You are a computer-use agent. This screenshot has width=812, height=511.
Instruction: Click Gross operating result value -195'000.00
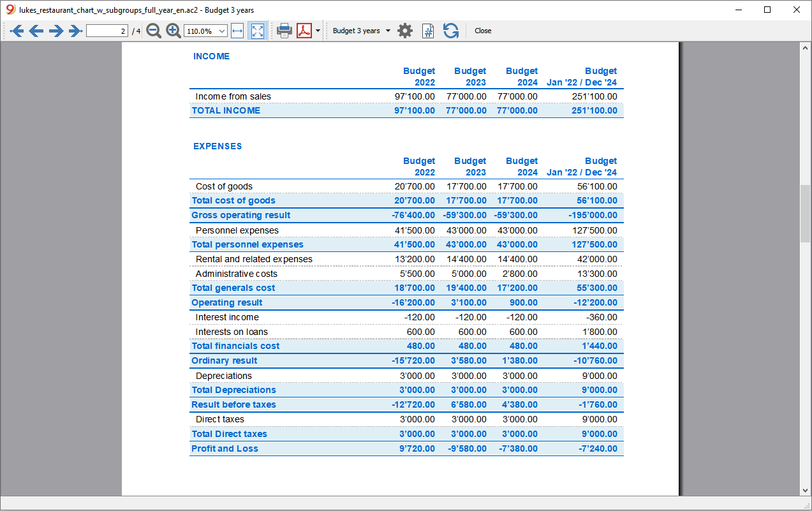(593, 215)
